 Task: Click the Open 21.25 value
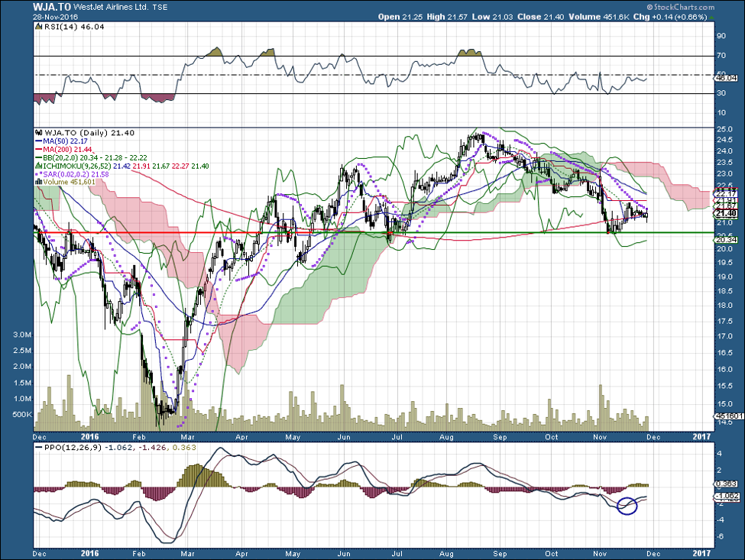(400, 17)
